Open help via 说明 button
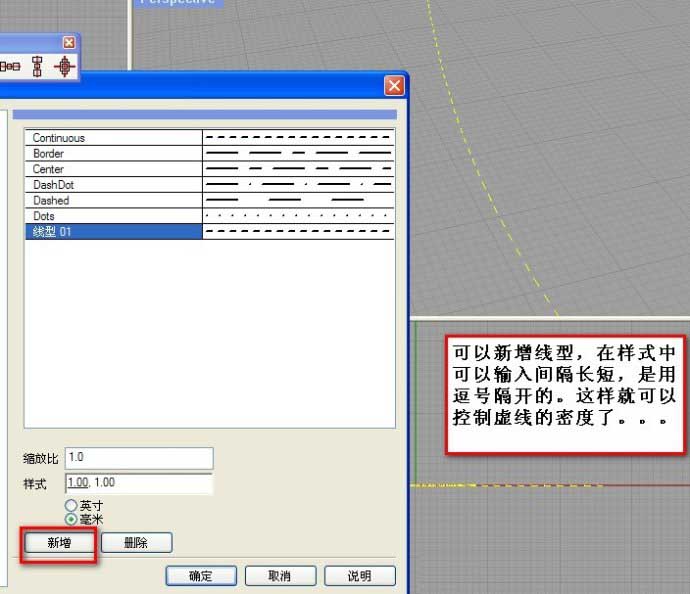 [360, 576]
